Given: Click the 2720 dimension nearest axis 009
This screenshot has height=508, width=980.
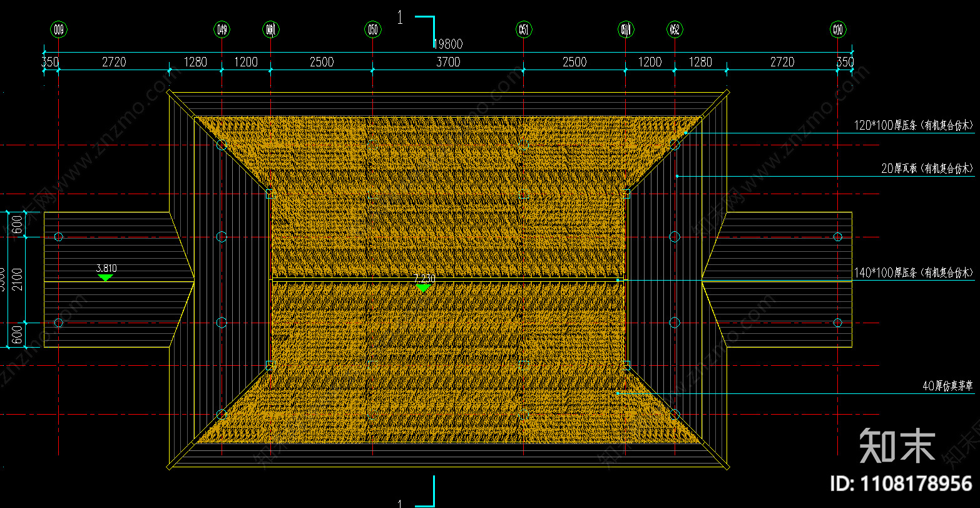Looking at the screenshot, I should [x=114, y=62].
